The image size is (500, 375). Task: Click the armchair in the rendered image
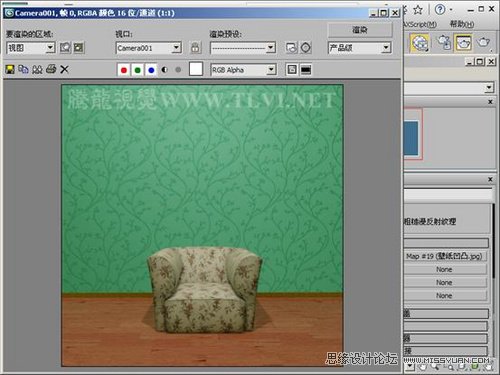tap(204, 289)
